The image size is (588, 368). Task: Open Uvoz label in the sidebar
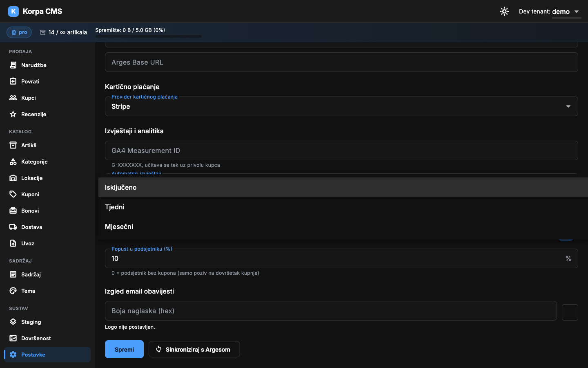click(x=28, y=243)
